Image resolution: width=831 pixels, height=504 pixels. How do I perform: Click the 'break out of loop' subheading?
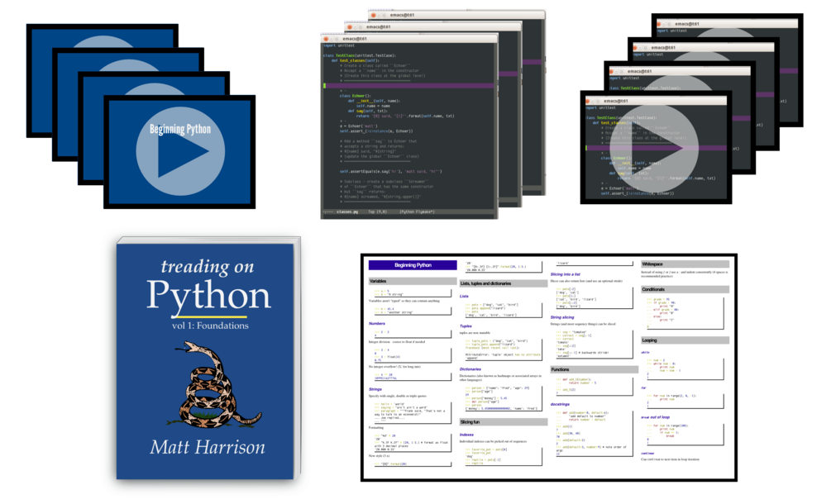click(656, 417)
